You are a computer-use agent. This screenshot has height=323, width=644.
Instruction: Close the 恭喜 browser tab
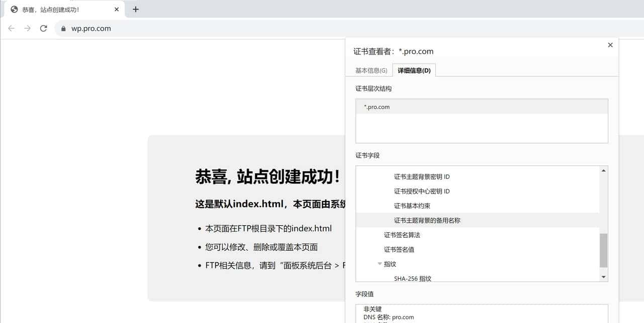click(117, 9)
